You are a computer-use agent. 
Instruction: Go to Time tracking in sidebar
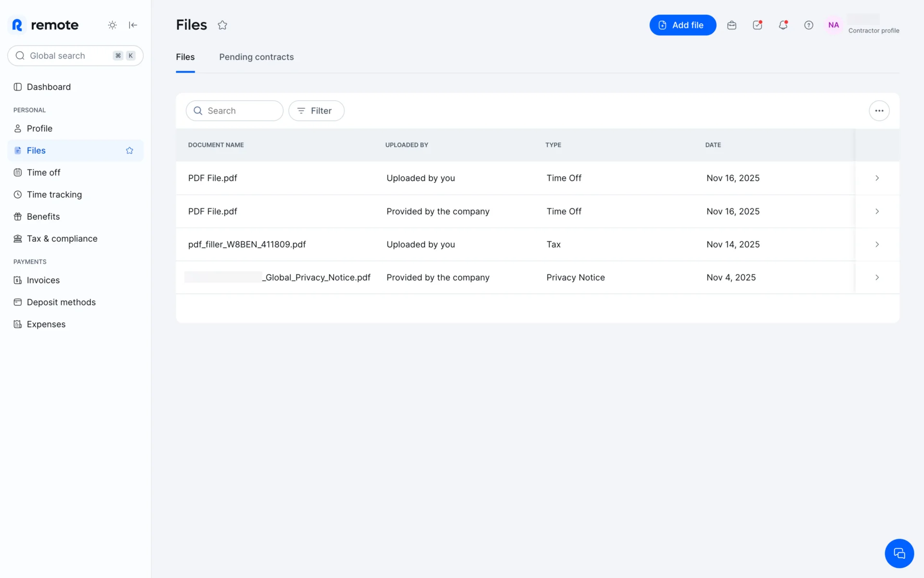[54, 195]
